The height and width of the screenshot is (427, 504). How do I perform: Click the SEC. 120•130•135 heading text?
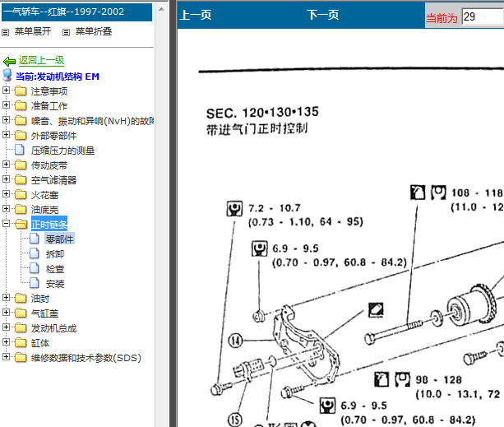[x=262, y=113]
